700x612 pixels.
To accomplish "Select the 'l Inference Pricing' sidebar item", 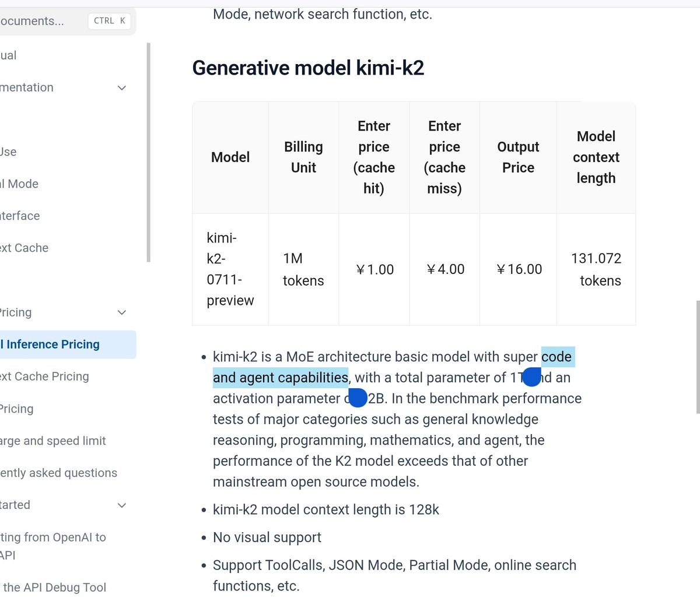I will pos(68,344).
